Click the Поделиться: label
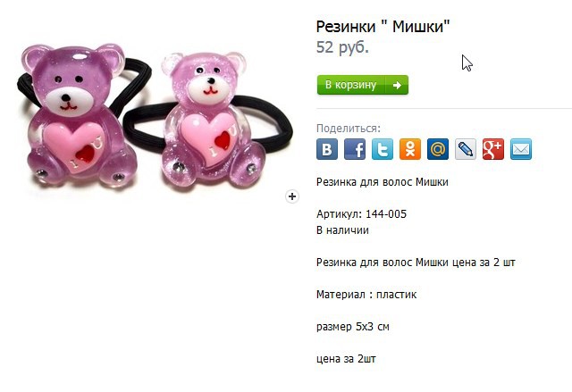This screenshot has width=572, height=392. (349, 129)
